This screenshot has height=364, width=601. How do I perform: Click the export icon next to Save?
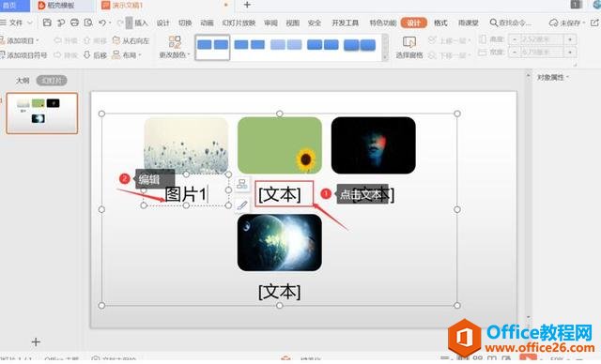60,23
